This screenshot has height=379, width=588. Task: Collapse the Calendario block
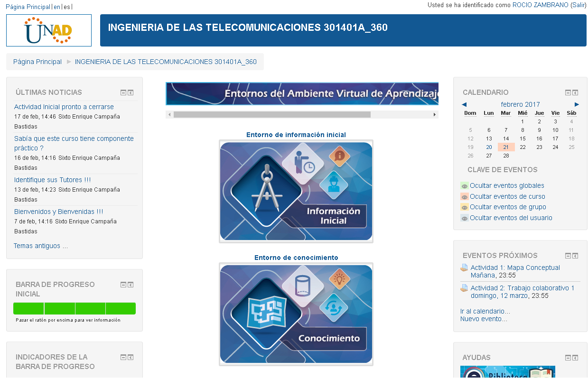568,92
